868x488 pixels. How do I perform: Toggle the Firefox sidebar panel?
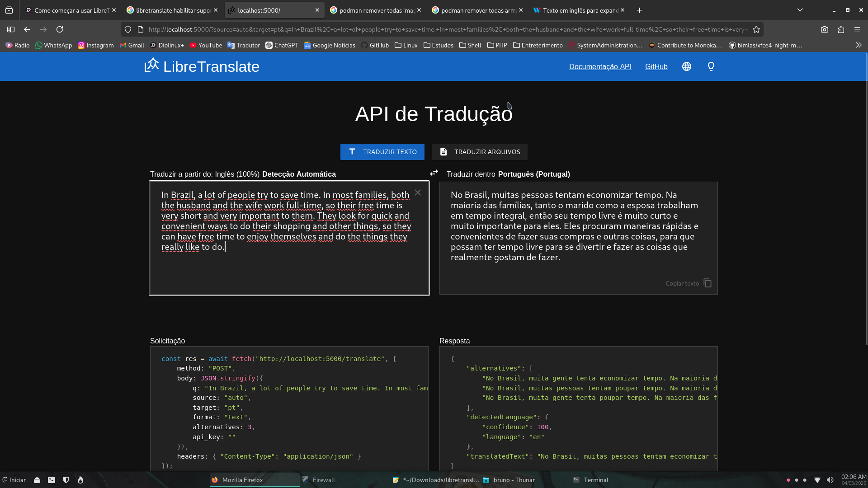point(11,30)
